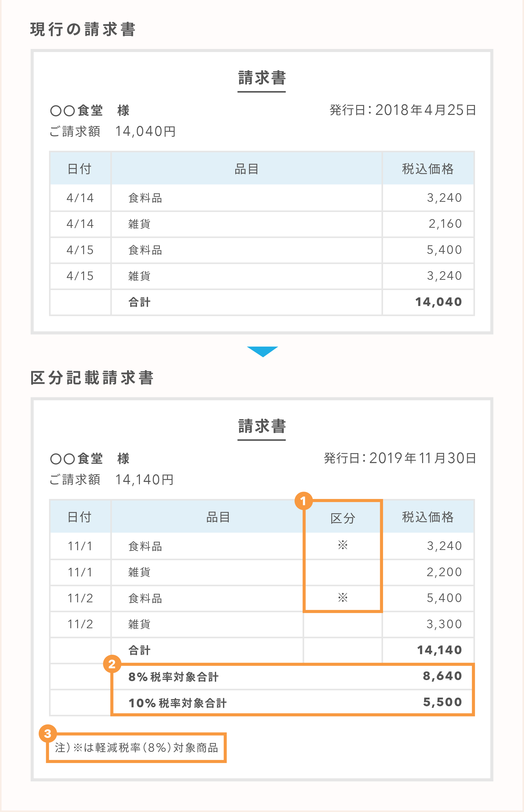Click price 3,240 in the 4/15 雑貨 row

click(x=444, y=276)
